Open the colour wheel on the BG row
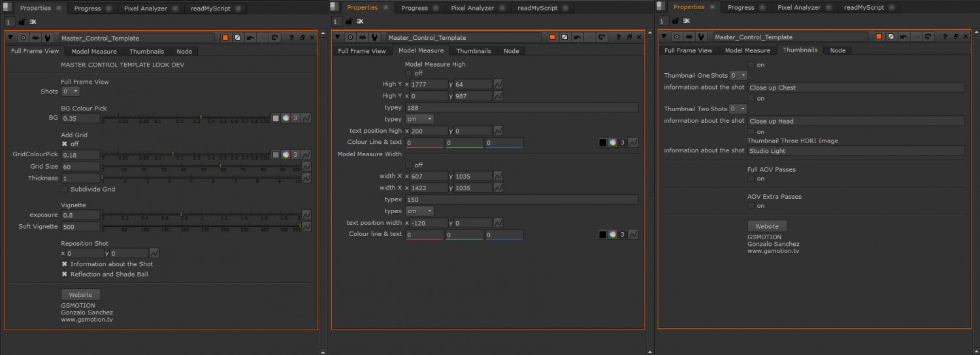The height and width of the screenshot is (355, 980). pyautogui.click(x=286, y=118)
